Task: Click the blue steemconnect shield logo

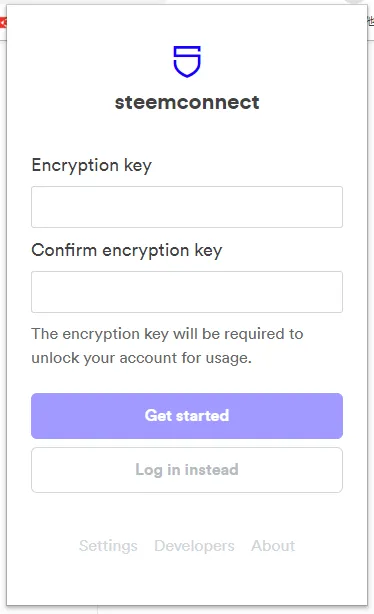Action: [187, 61]
